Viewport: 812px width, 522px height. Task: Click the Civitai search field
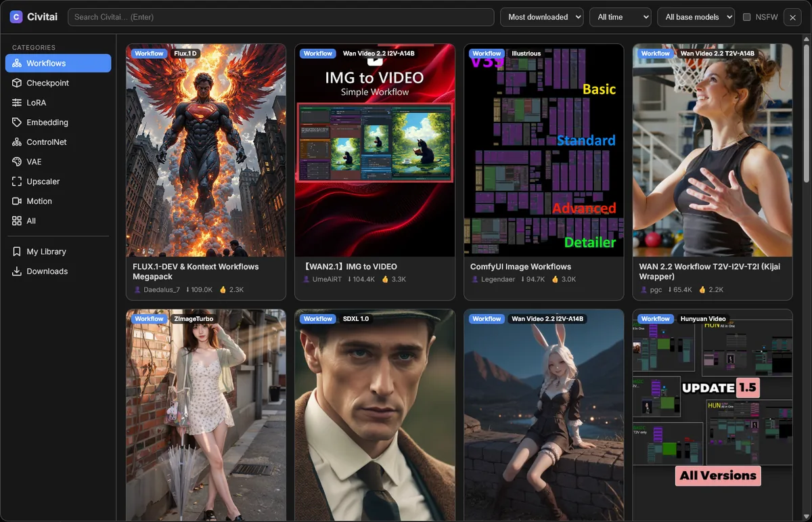click(x=281, y=17)
